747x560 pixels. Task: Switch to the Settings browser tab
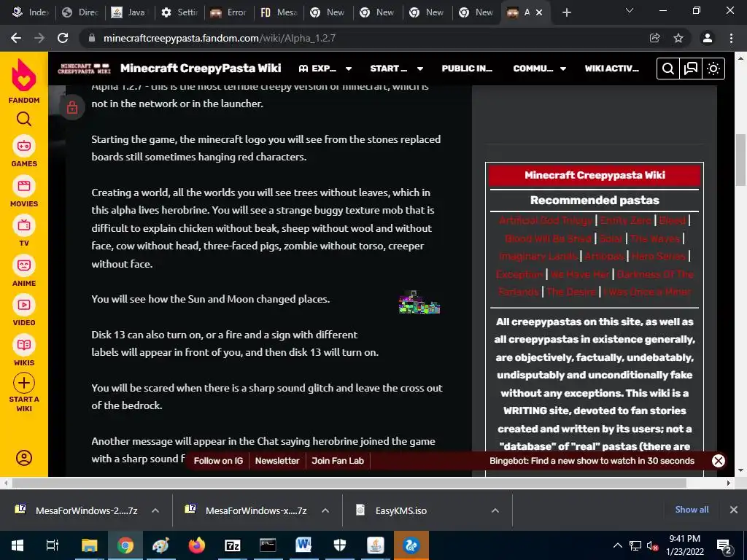pyautogui.click(x=179, y=12)
